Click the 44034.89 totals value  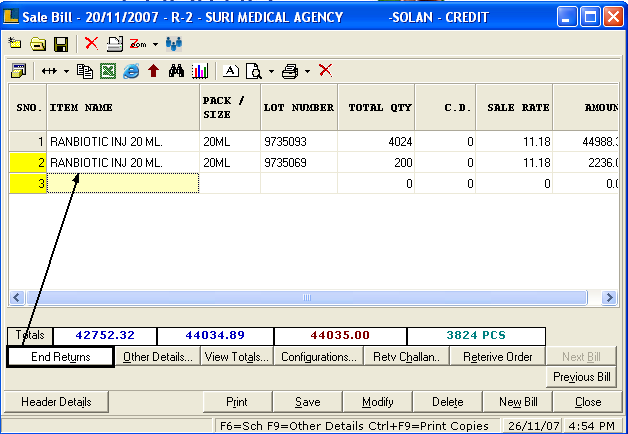[x=215, y=336]
